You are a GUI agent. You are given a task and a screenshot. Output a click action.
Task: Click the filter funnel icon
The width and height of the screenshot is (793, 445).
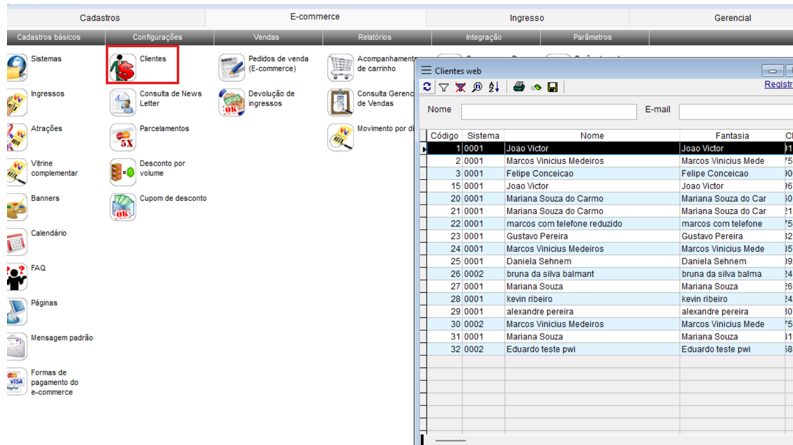[x=443, y=88]
